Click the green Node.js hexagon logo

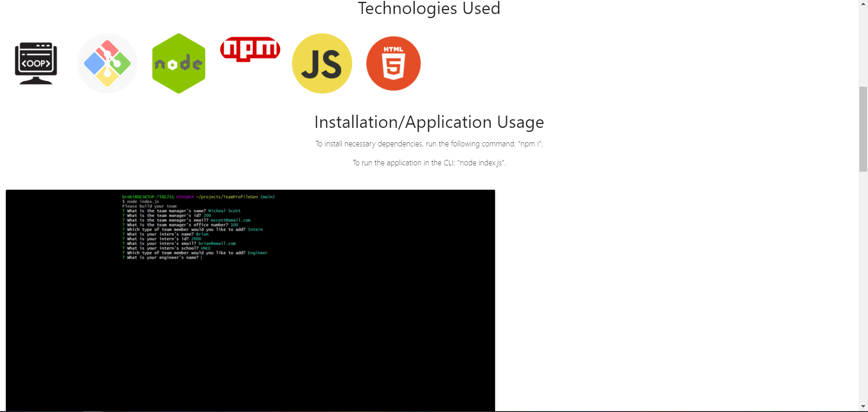coord(179,63)
